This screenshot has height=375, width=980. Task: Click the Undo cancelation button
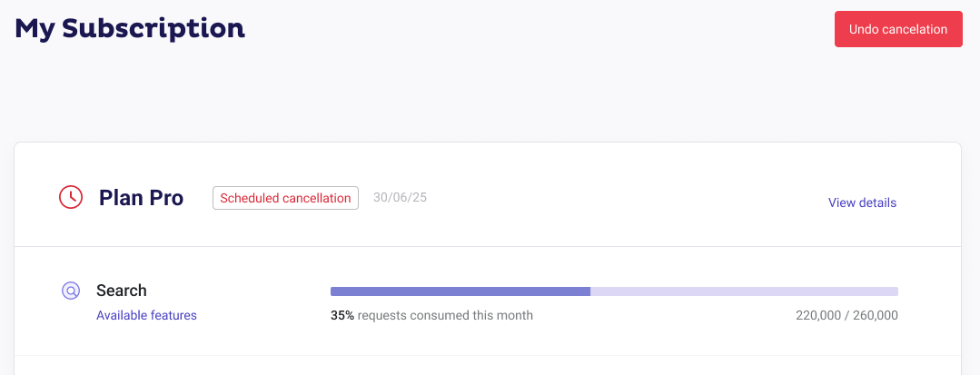[898, 29]
